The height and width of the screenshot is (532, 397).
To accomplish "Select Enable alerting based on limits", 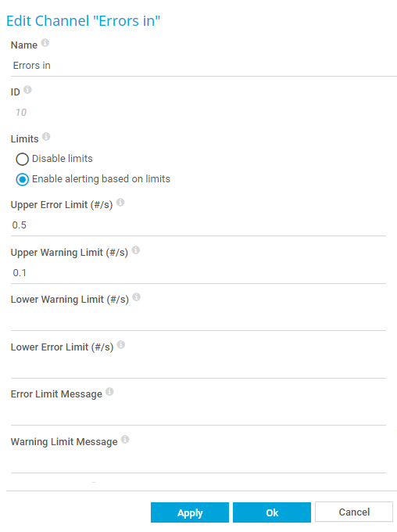I will pyautogui.click(x=23, y=179).
